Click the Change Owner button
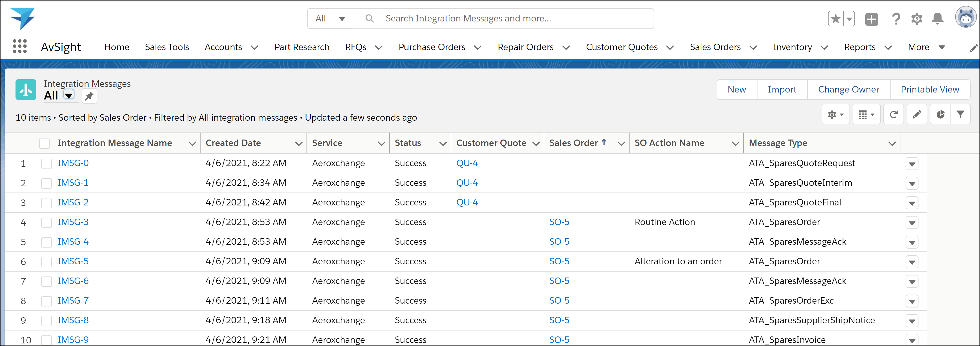The height and width of the screenshot is (346, 980). (x=849, y=89)
